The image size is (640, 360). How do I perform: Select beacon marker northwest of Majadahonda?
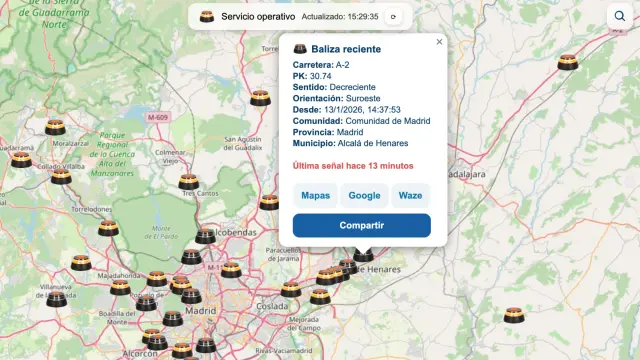click(x=81, y=262)
